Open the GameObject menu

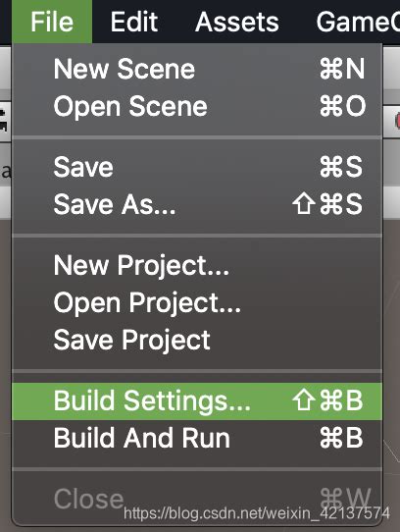click(x=358, y=22)
